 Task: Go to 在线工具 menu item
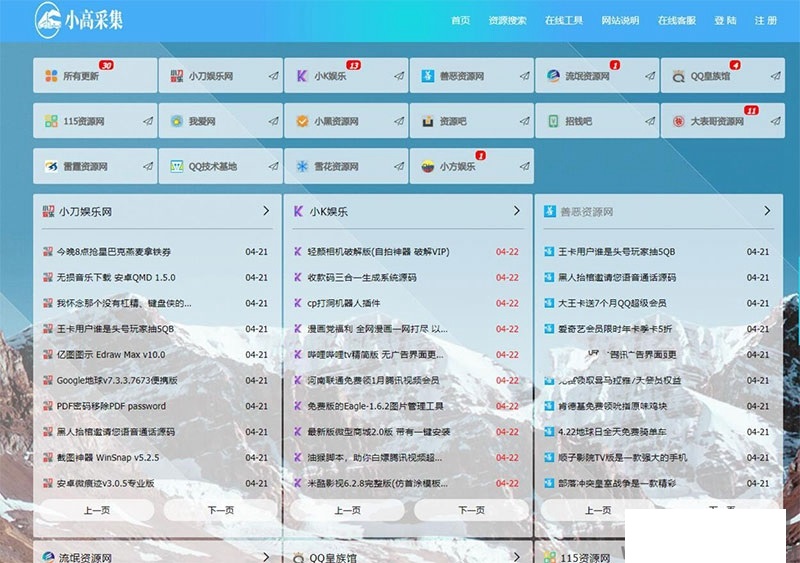point(563,20)
